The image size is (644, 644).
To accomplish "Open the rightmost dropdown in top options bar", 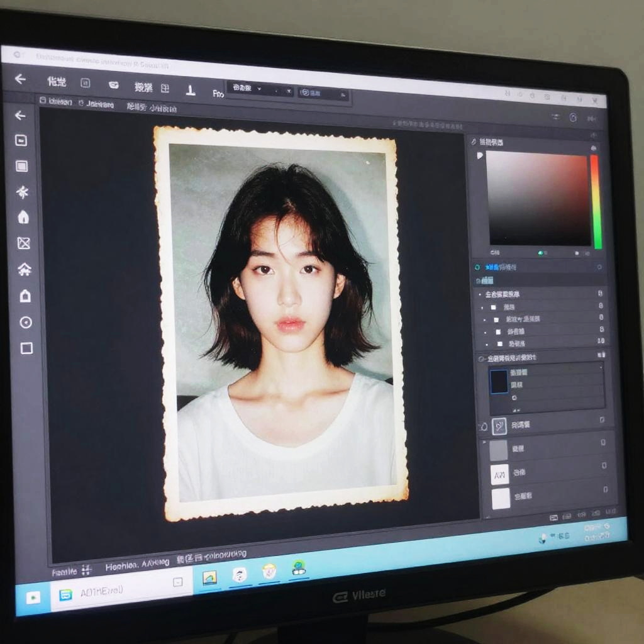I will pyautogui.click(x=323, y=93).
